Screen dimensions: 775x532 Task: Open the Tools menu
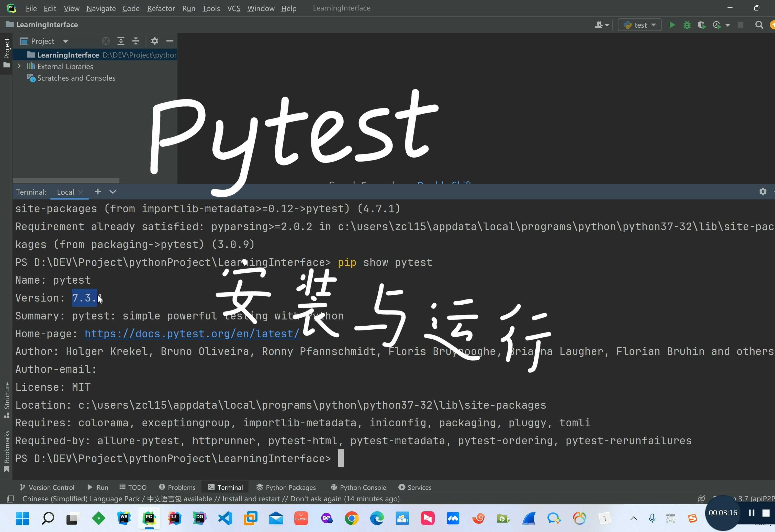click(x=211, y=8)
